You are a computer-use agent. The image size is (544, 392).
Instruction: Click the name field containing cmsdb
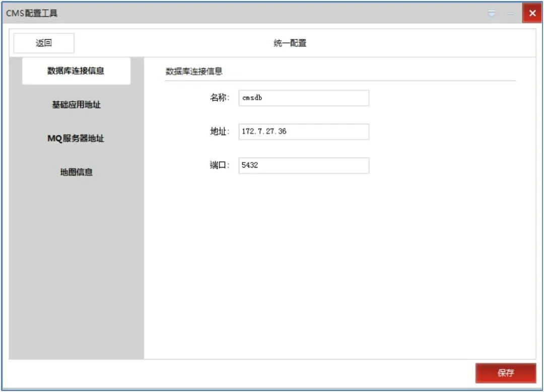303,98
